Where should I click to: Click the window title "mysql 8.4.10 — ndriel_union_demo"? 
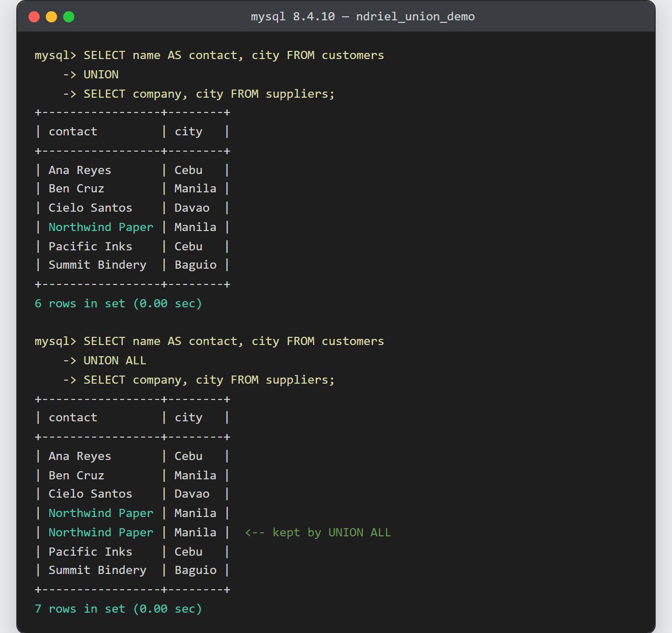(363, 17)
